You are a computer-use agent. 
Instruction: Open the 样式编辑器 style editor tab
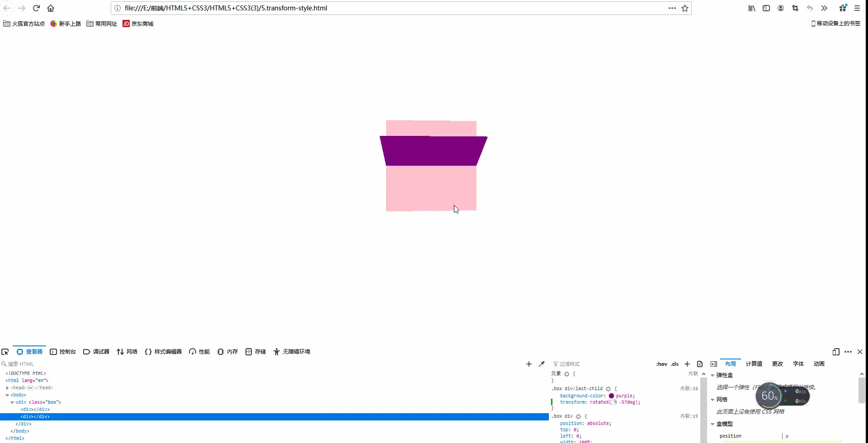(x=163, y=352)
